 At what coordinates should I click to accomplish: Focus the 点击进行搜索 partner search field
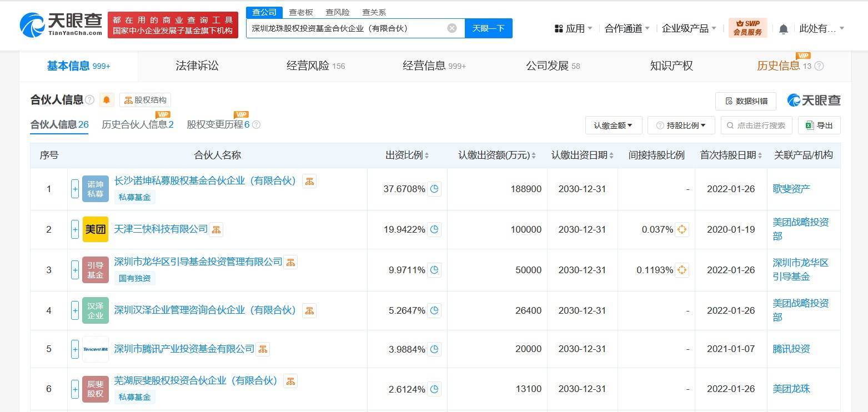tap(756, 125)
